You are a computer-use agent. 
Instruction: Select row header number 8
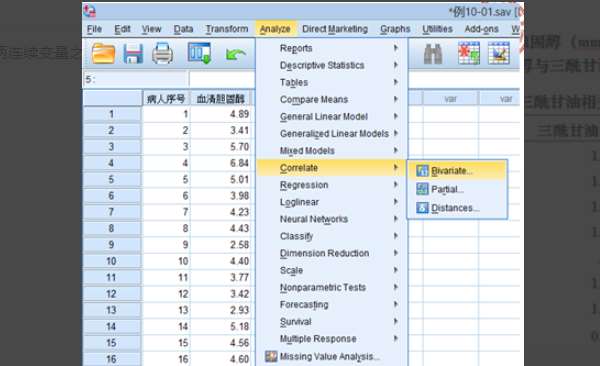pos(111,228)
